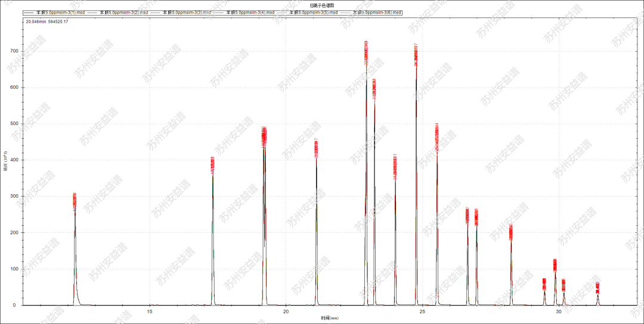644x324 pixels.
Task: Click the cursor readout 20.046min 594520.17
Action: click(47, 21)
